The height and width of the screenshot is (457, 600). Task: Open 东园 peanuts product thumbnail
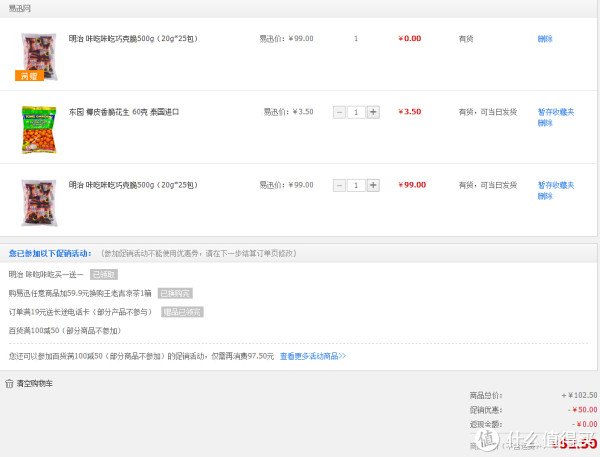point(39,130)
